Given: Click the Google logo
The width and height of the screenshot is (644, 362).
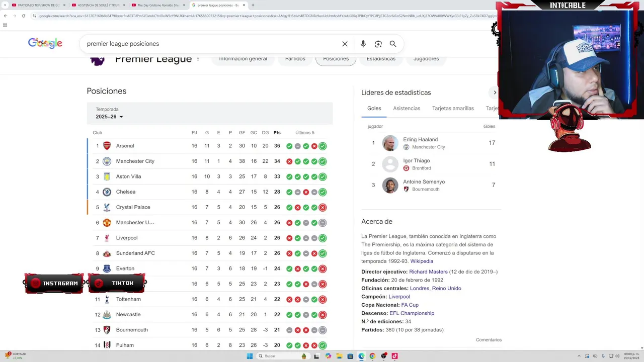Looking at the screenshot, I should coord(45,43).
